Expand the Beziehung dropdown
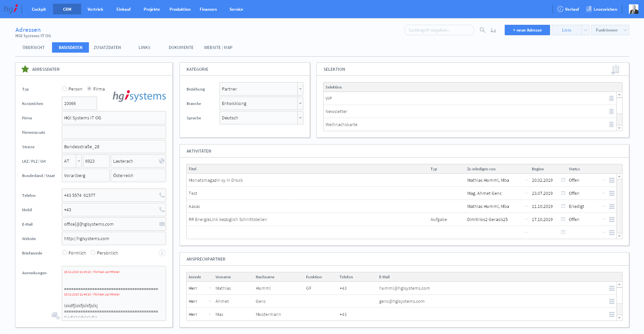The image size is (644, 334). [300, 89]
